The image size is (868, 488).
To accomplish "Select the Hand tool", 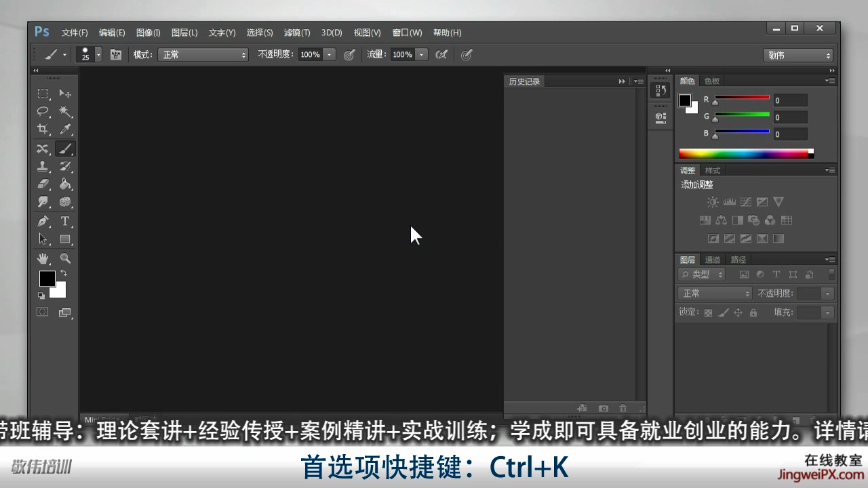I will tap(43, 258).
